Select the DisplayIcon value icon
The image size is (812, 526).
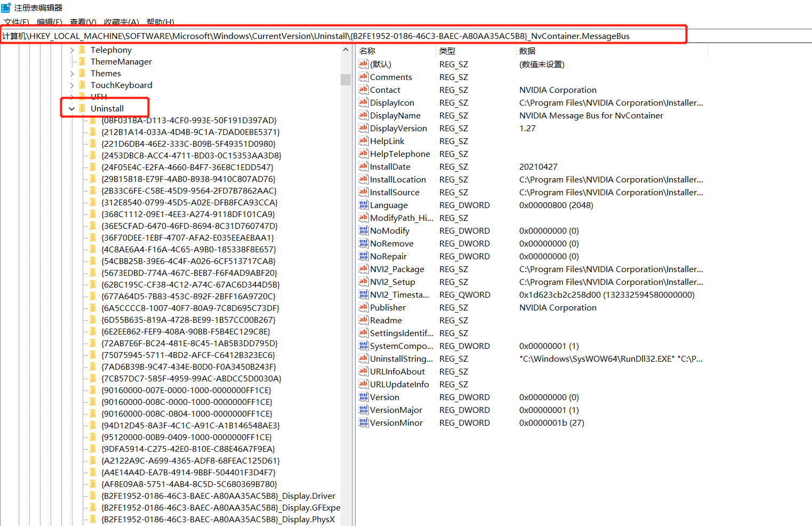click(364, 102)
